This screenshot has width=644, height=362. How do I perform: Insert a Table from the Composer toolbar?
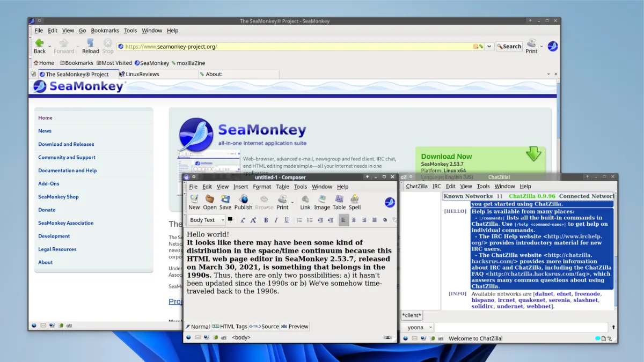(339, 202)
